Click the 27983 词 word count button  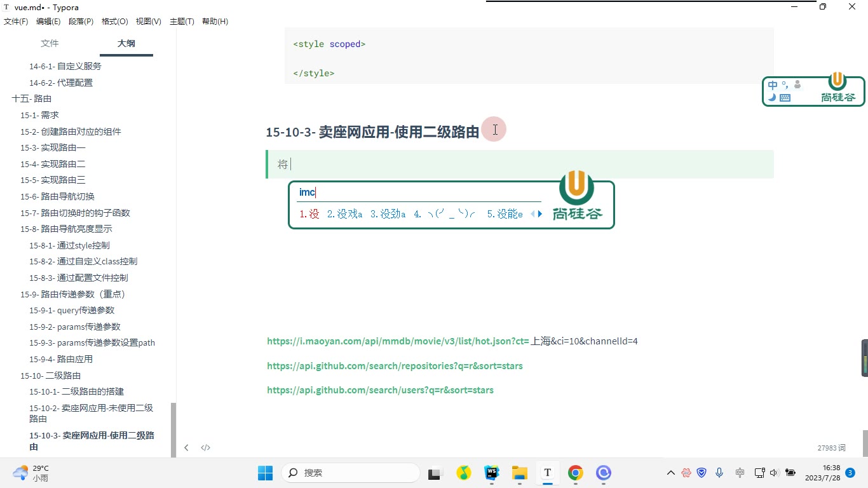point(832,448)
